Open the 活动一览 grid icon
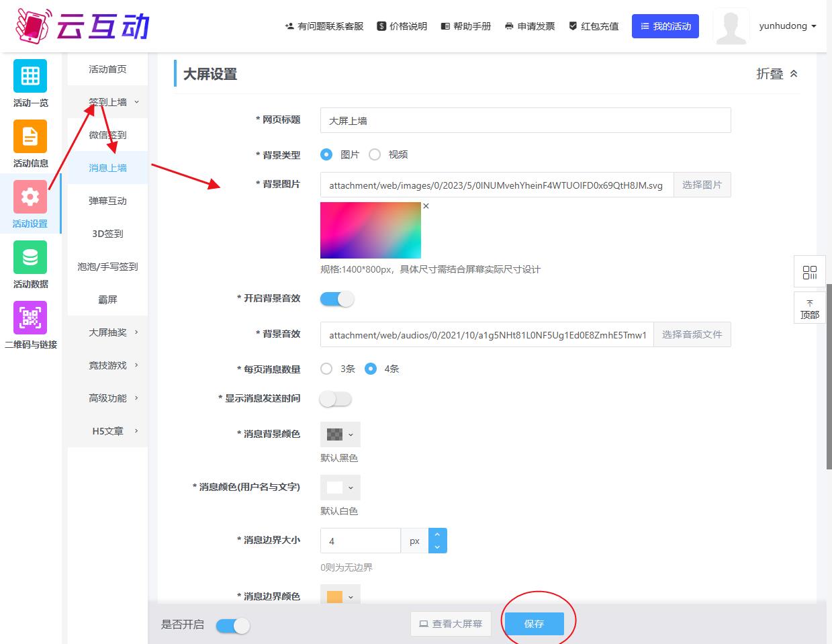The image size is (832, 644). pyautogui.click(x=30, y=77)
